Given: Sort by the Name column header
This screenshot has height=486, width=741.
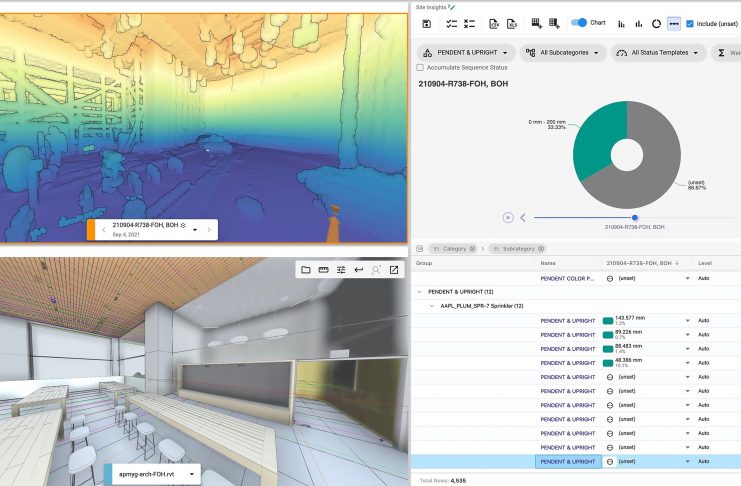Looking at the screenshot, I should (x=547, y=263).
